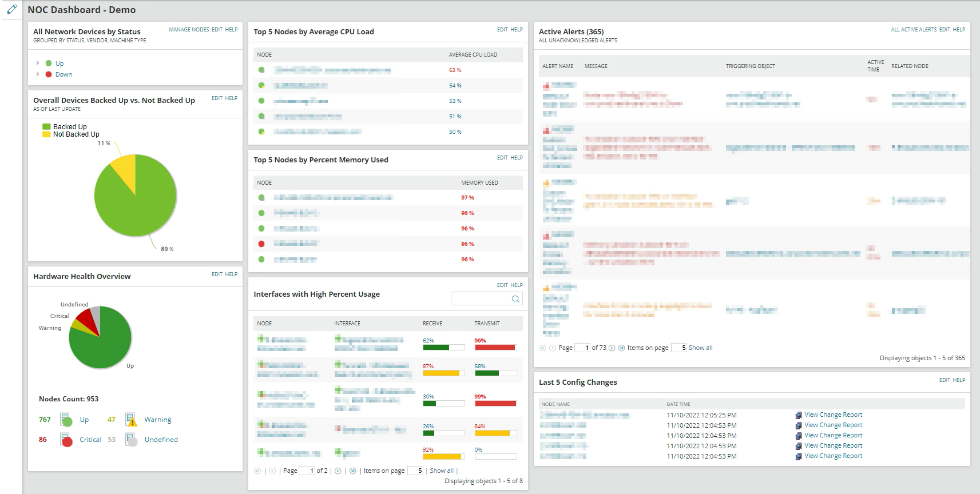Click the TRIGGERING OBJECT column header
Viewport: 980px width, 494px height.
pos(751,66)
